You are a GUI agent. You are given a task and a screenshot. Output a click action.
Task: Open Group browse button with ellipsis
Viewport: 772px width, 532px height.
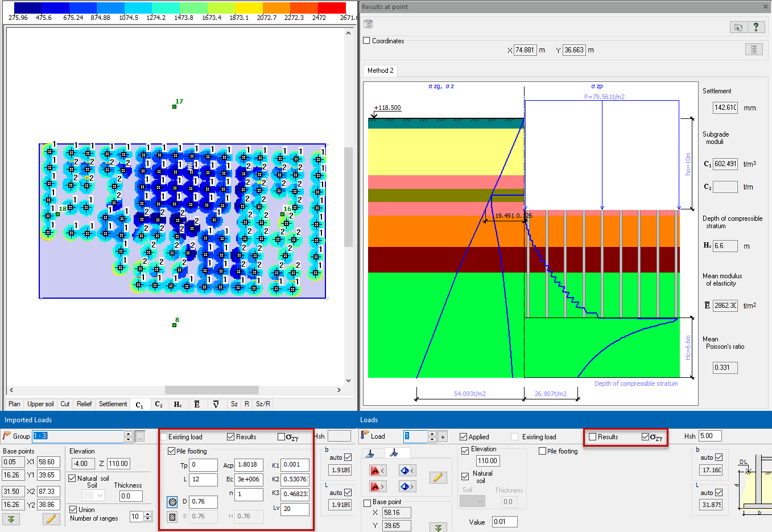(x=140, y=436)
